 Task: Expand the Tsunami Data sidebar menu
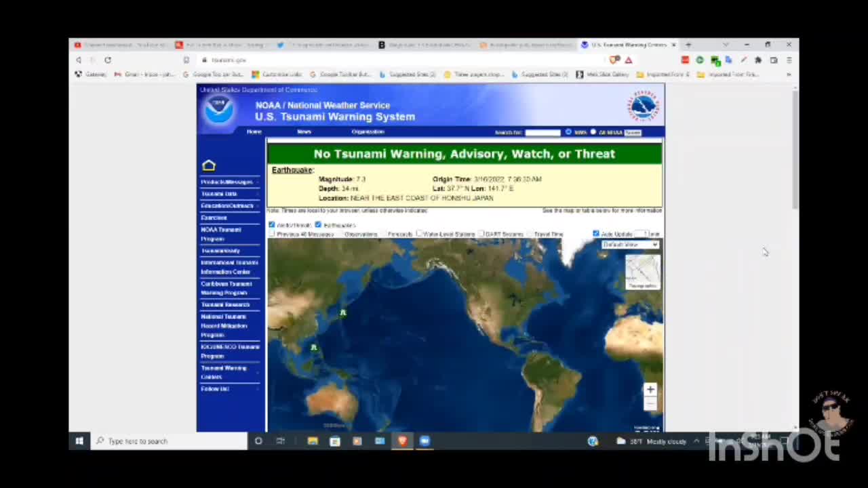tap(230, 194)
